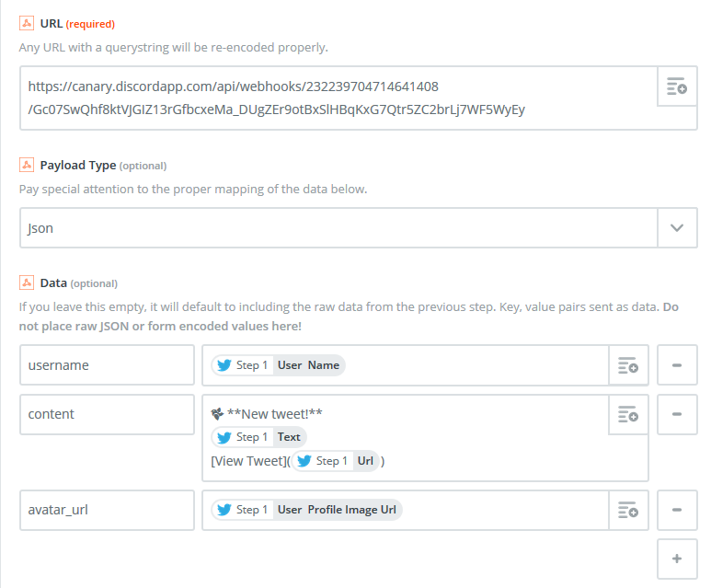Click the webhook URL input field
This screenshot has height=588, width=711.
point(338,98)
